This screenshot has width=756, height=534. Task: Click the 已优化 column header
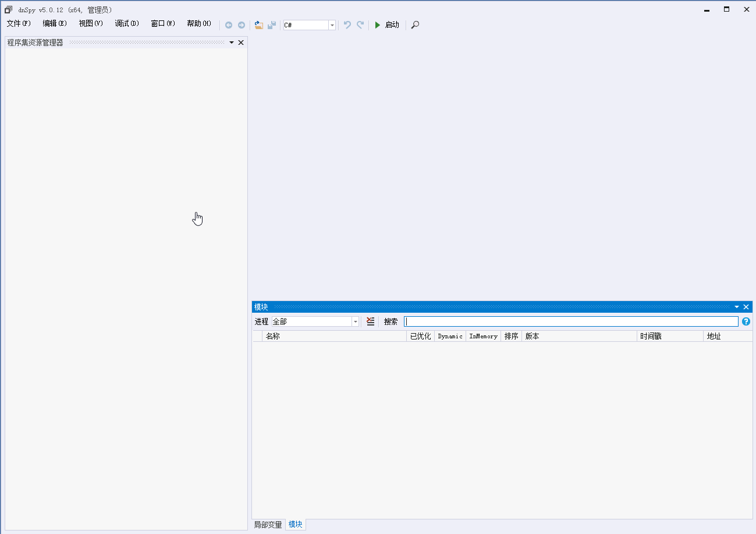(420, 336)
